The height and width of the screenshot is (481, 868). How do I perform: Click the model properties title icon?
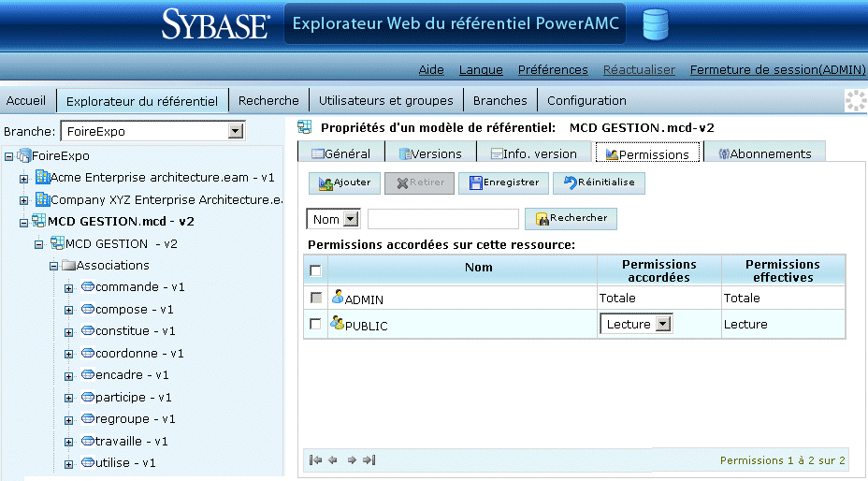(x=305, y=127)
